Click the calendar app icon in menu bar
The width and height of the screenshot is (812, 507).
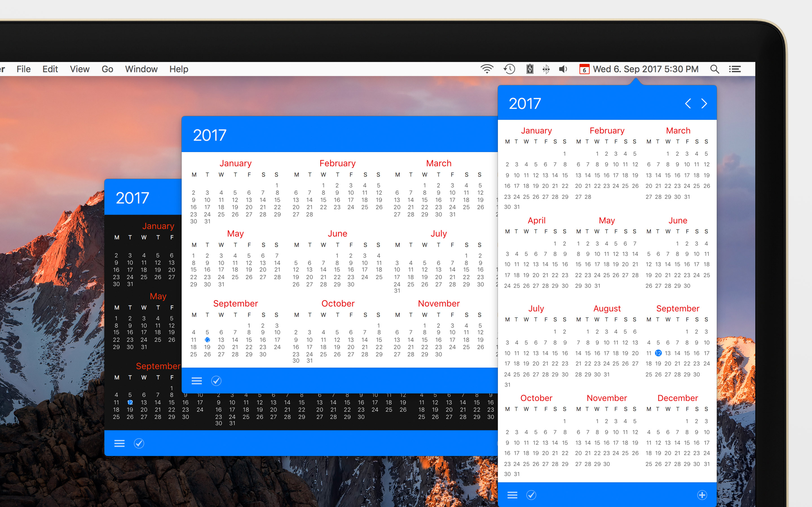584,69
